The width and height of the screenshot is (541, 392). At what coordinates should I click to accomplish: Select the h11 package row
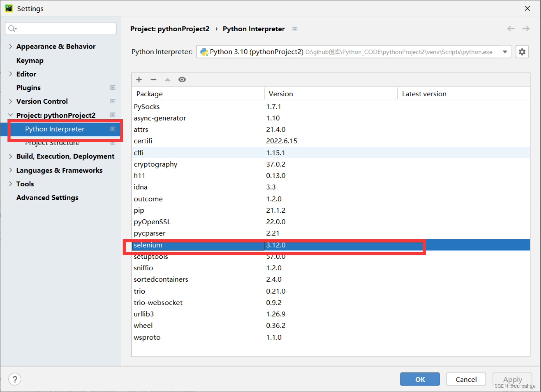pyautogui.click(x=331, y=176)
